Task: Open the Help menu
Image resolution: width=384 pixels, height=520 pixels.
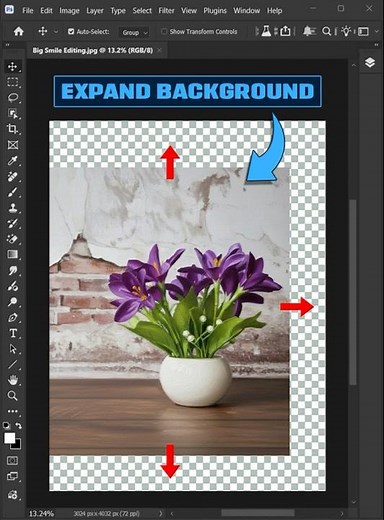Action: [x=275, y=11]
